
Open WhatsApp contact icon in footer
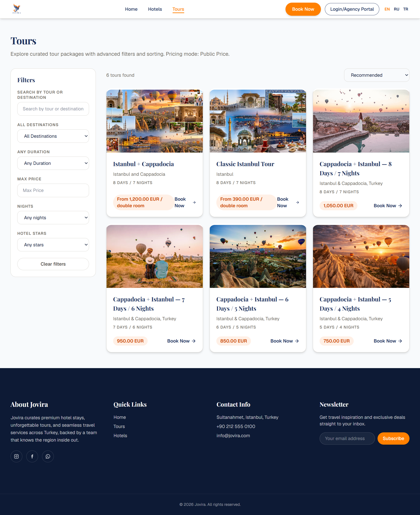48,456
